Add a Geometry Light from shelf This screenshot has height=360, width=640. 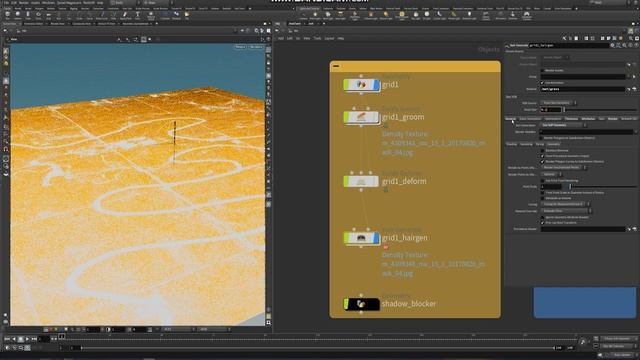coord(355,15)
